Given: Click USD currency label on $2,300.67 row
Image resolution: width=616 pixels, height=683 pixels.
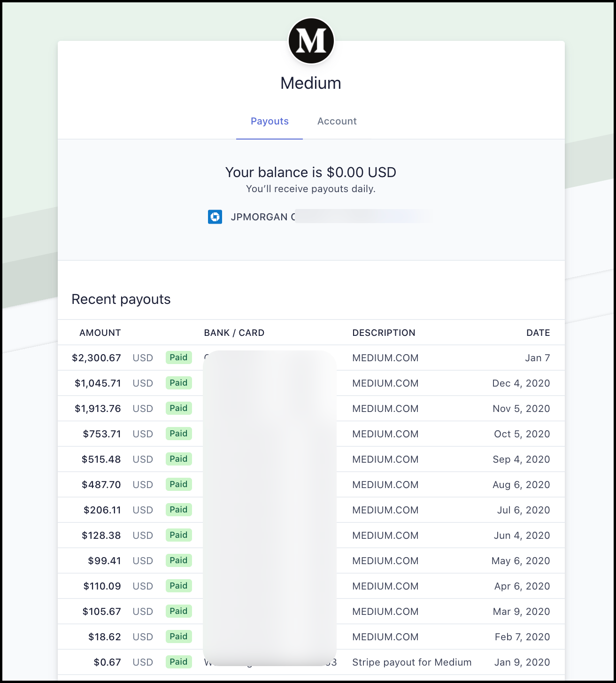Looking at the screenshot, I should 143,358.
